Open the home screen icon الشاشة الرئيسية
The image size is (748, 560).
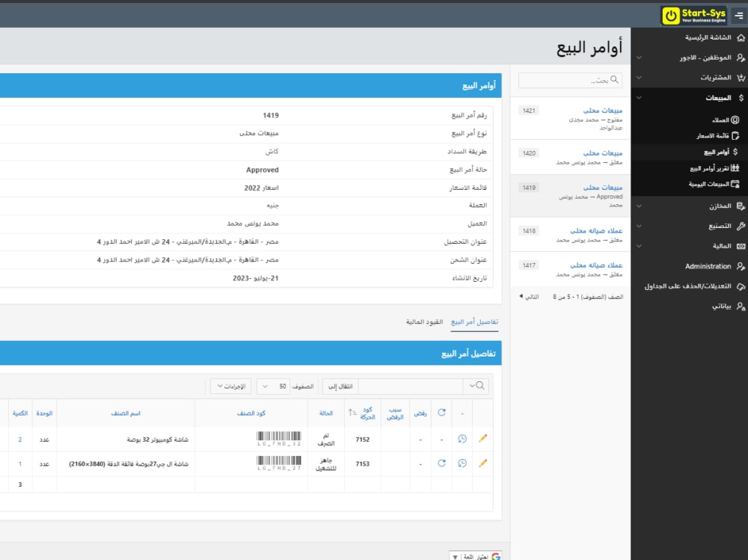(741, 37)
